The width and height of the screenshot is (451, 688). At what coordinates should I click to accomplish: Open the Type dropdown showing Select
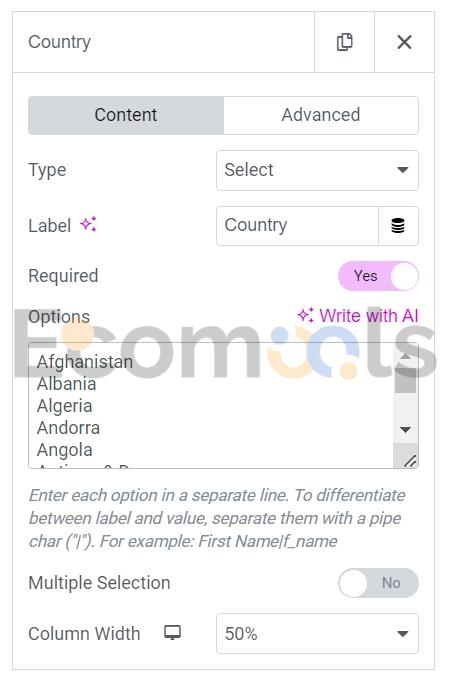click(317, 170)
